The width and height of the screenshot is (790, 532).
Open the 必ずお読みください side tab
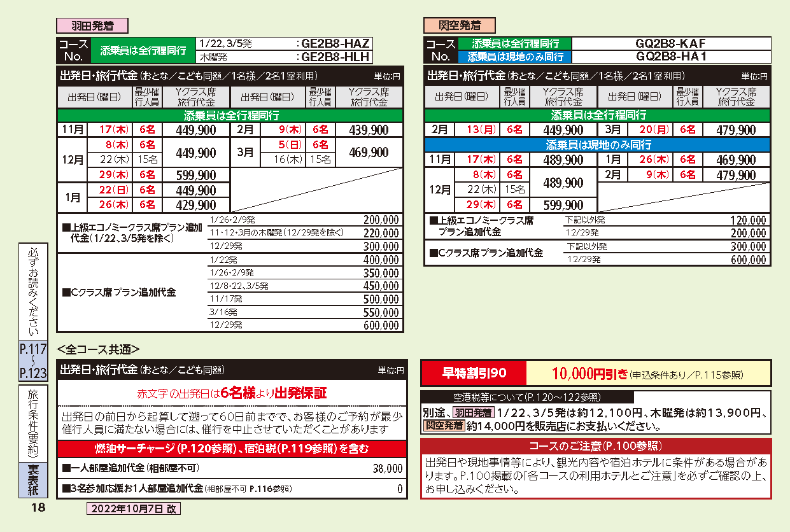(33, 291)
